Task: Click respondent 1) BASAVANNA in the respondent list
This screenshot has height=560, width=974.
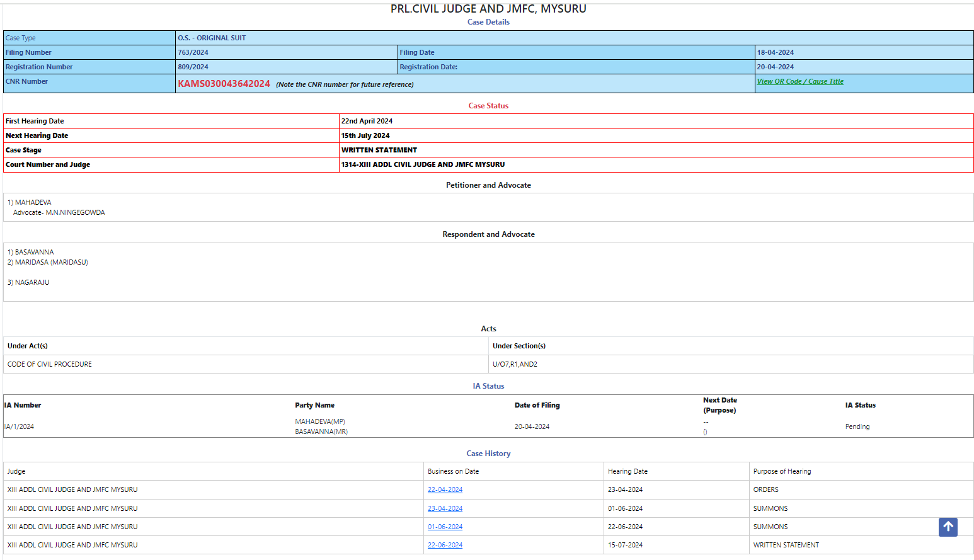Action: 34,252
